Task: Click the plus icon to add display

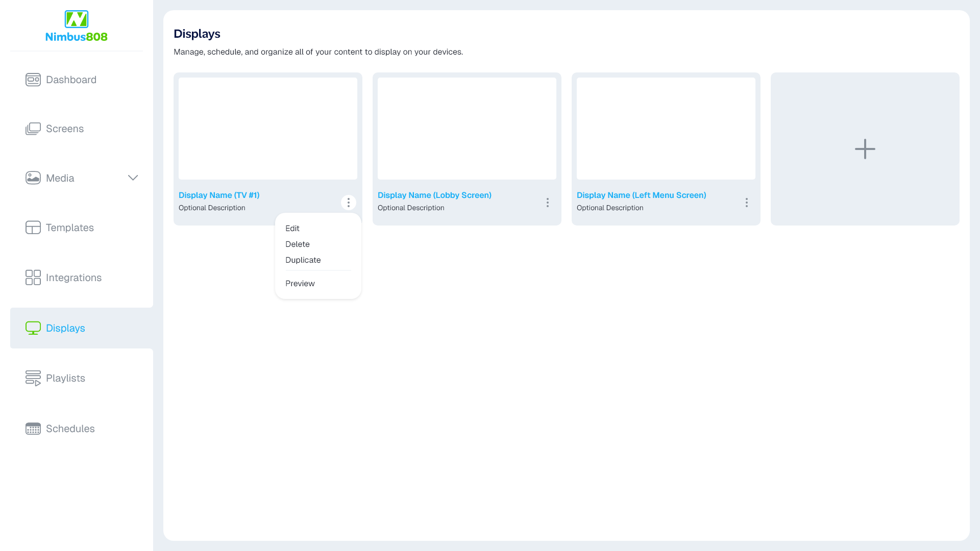Action: tap(865, 149)
